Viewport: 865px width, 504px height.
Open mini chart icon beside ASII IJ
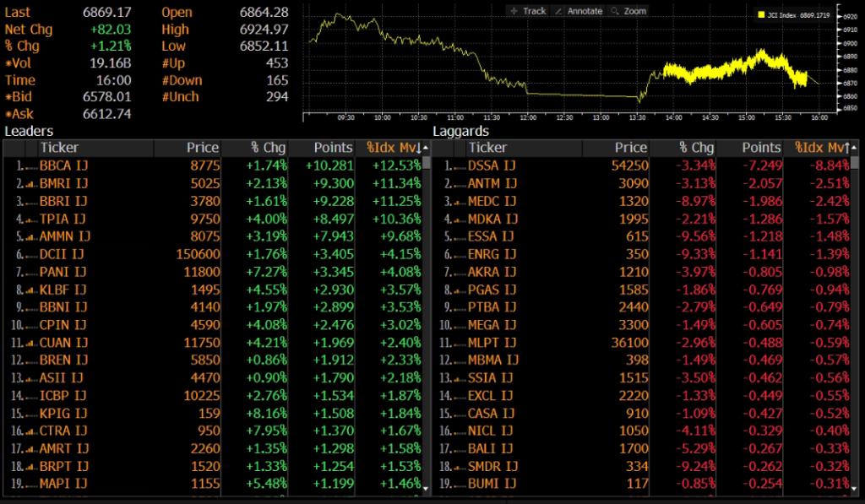31,378
